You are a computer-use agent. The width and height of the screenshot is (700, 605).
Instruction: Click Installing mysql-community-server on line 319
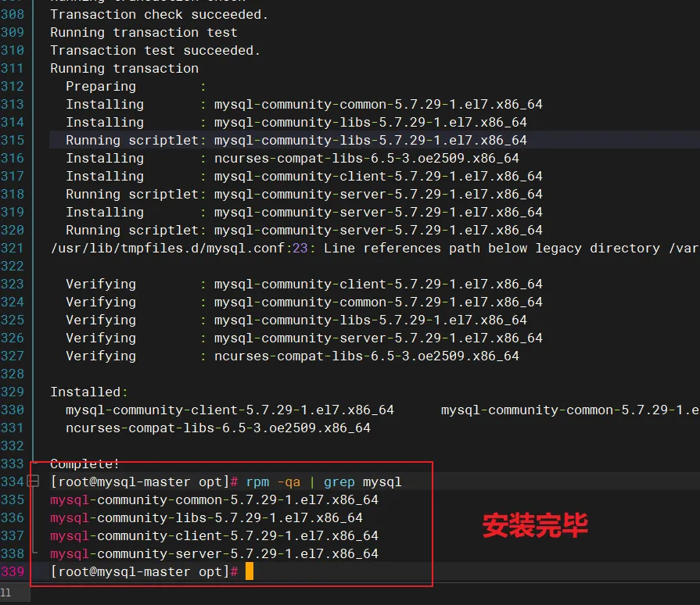[x=304, y=212]
